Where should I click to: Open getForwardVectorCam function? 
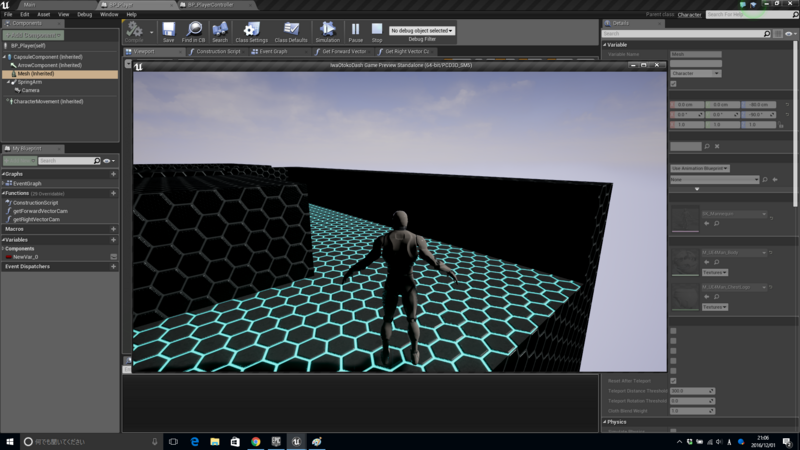[40, 211]
